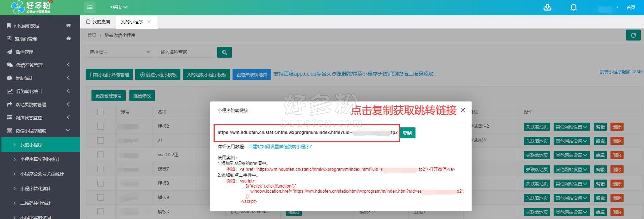The width and height of the screenshot is (644, 219).
Task: Click 删除 for row 21
Action: click(617, 141)
